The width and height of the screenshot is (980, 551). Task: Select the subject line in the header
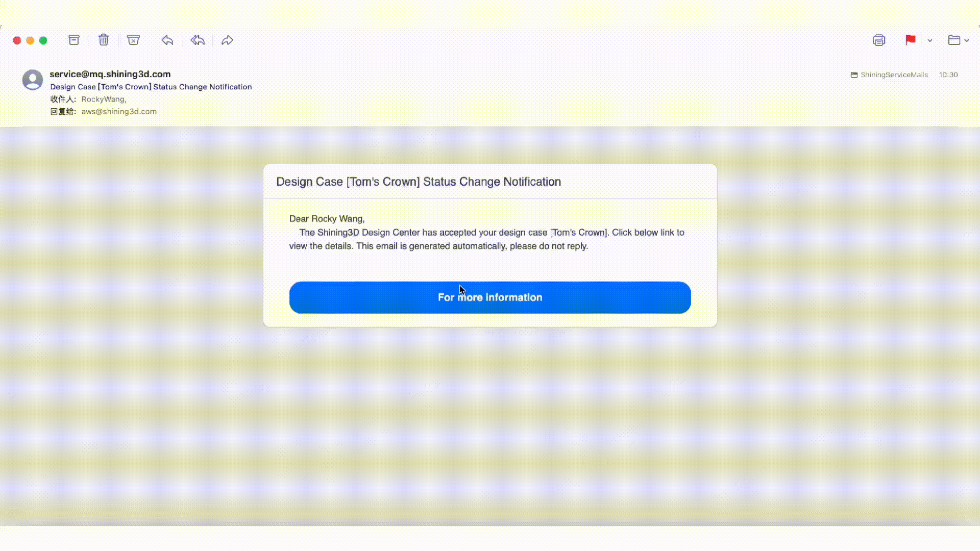(x=151, y=87)
